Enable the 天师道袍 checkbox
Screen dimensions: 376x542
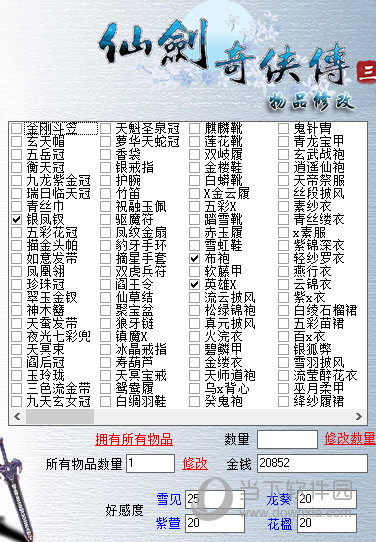point(195,375)
